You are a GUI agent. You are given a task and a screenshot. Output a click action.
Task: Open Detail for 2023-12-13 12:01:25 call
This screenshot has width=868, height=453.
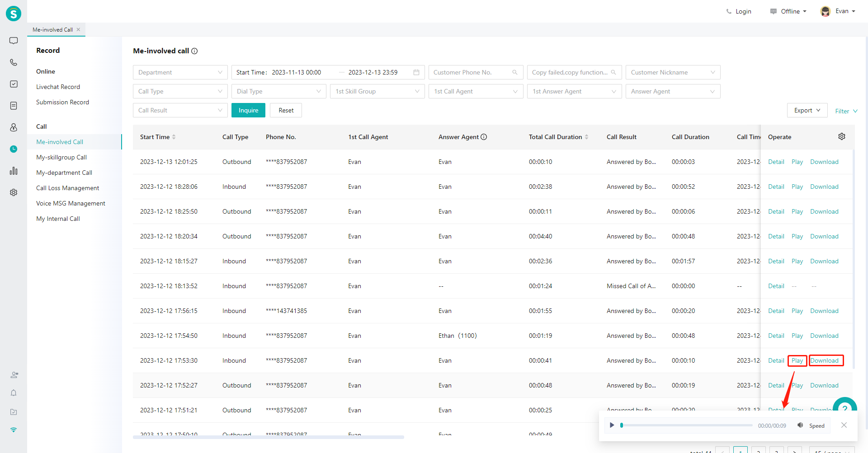[776, 162]
